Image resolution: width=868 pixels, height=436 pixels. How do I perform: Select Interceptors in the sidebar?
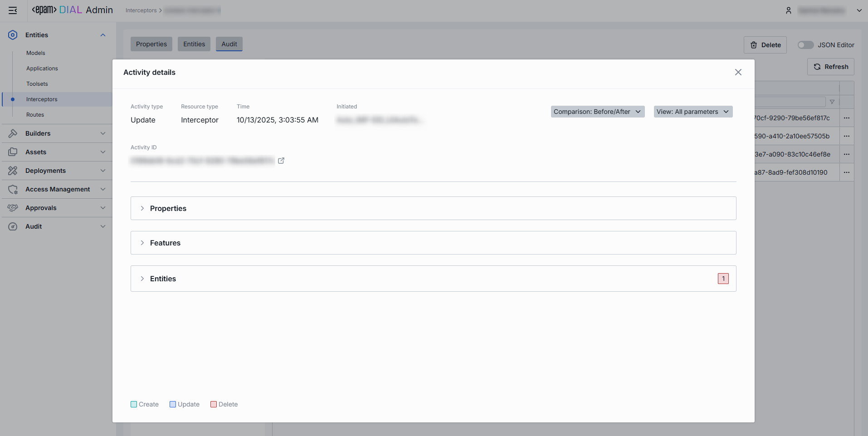(x=42, y=99)
